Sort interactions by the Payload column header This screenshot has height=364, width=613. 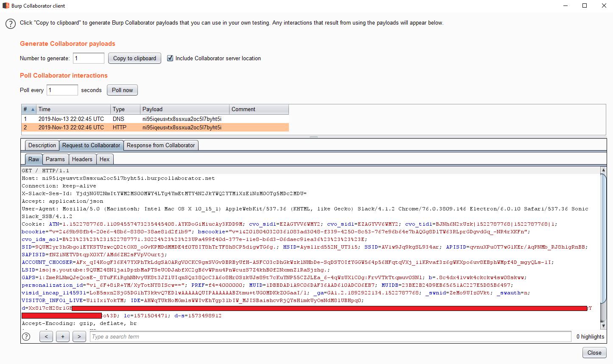click(x=185, y=109)
